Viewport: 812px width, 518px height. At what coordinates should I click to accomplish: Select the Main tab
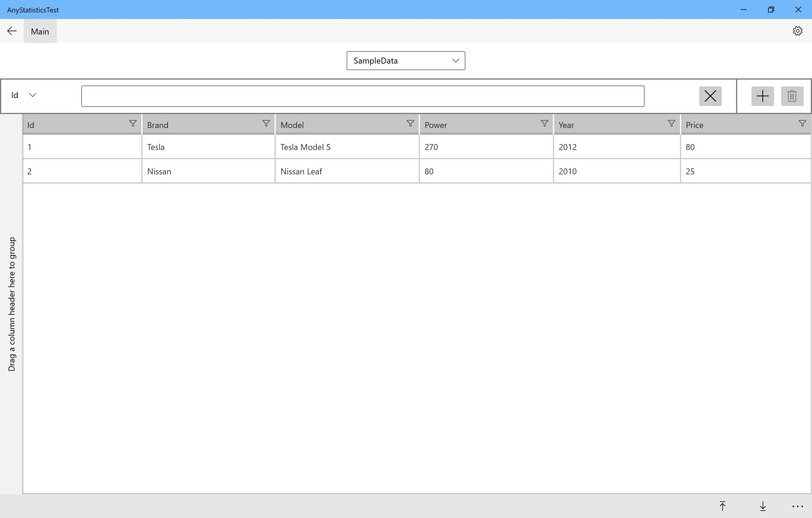pos(40,31)
